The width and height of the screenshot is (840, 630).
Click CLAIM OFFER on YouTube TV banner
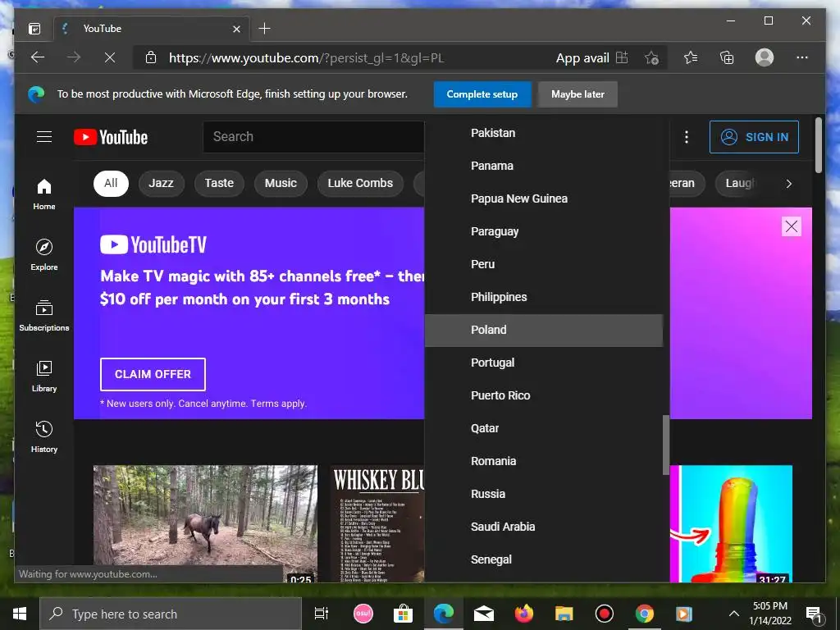point(153,374)
